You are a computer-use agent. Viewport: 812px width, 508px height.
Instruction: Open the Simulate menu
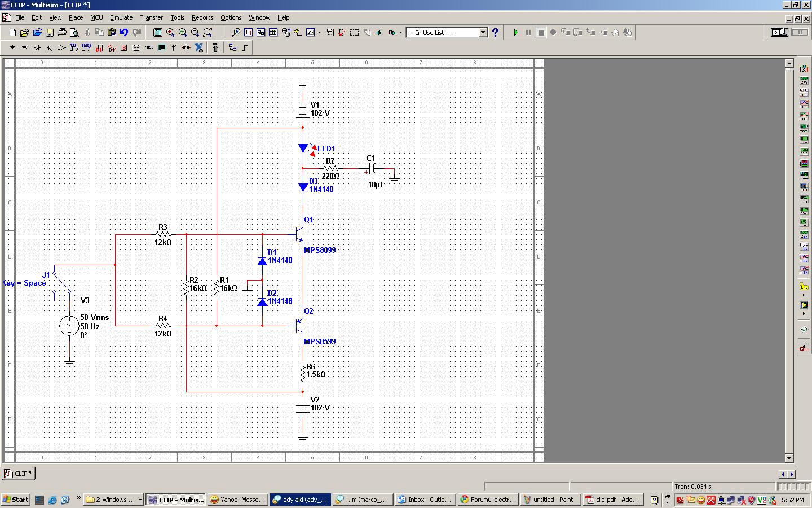121,17
